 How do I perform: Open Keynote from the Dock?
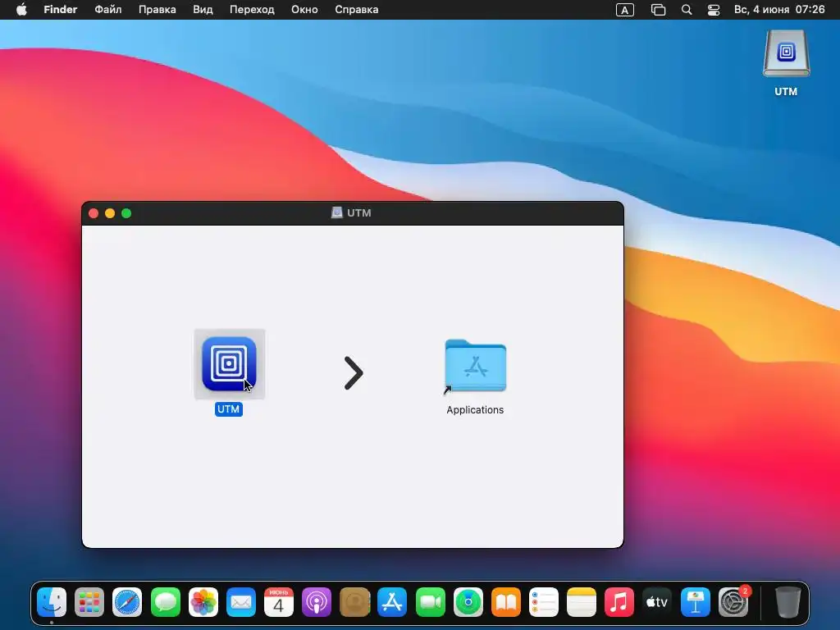(x=696, y=602)
